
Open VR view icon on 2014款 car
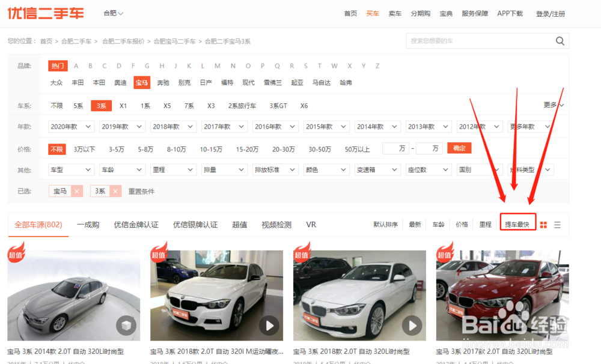(126, 326)
